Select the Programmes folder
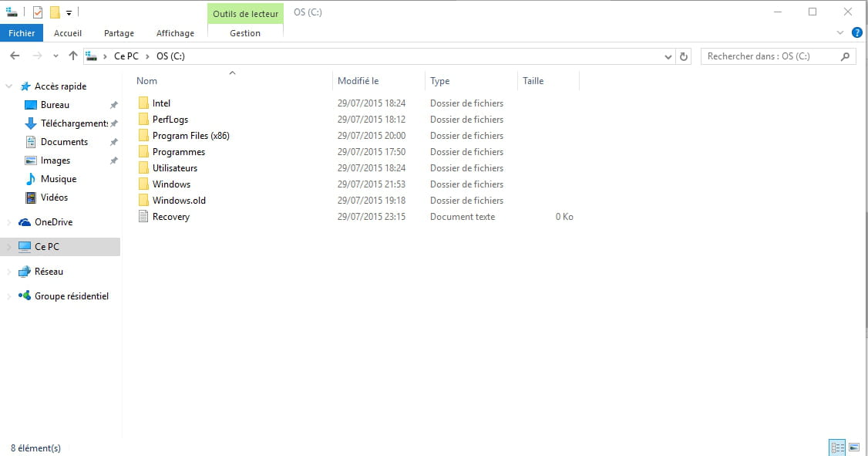Image resolution: width=868 pixels, height=456 pixels. (179, 152)
